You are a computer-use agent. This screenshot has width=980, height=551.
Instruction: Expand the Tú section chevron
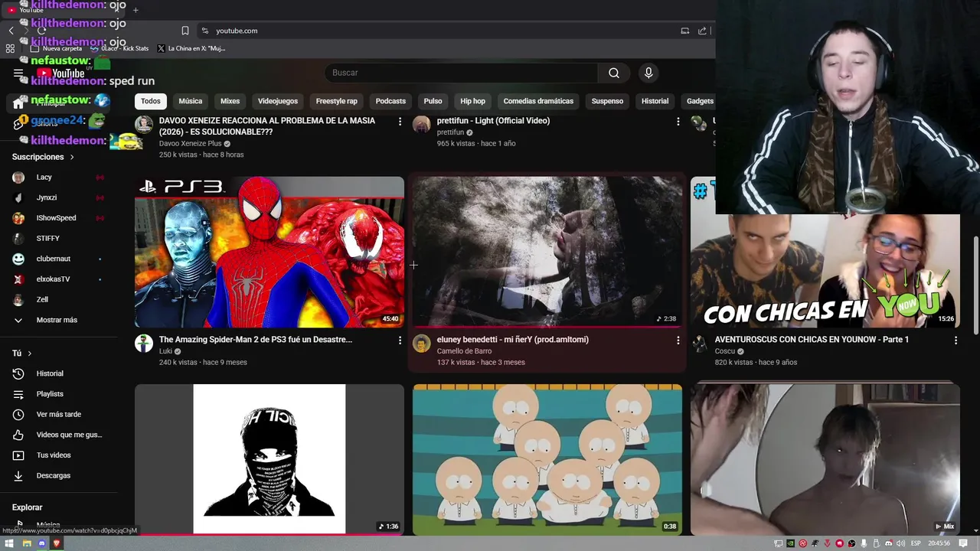click(29, 354)
